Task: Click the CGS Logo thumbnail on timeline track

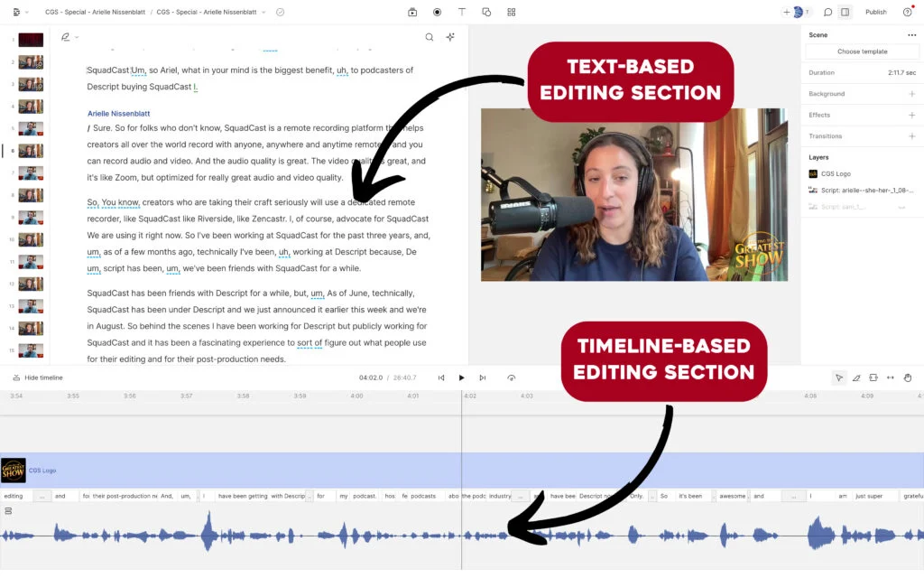Action: point(13,470)
